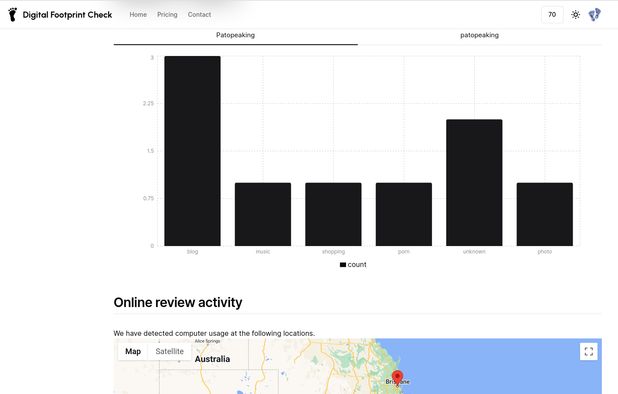Click the shopping bar in chart
The image size is (618, 394).
click(x=333, y=214)
